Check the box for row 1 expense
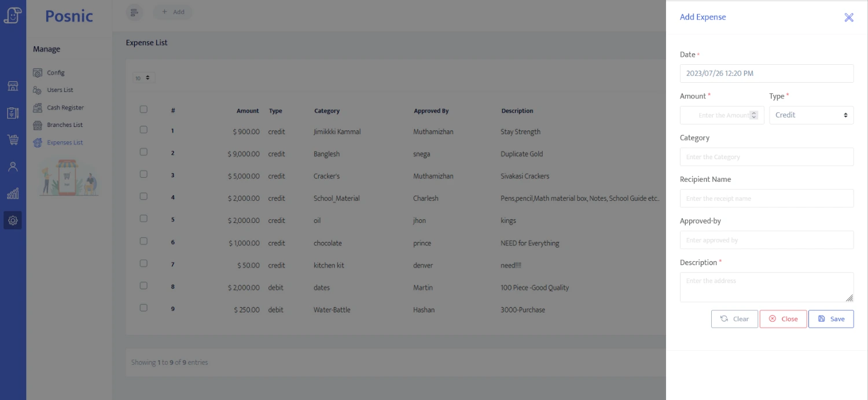 point(144,130)
